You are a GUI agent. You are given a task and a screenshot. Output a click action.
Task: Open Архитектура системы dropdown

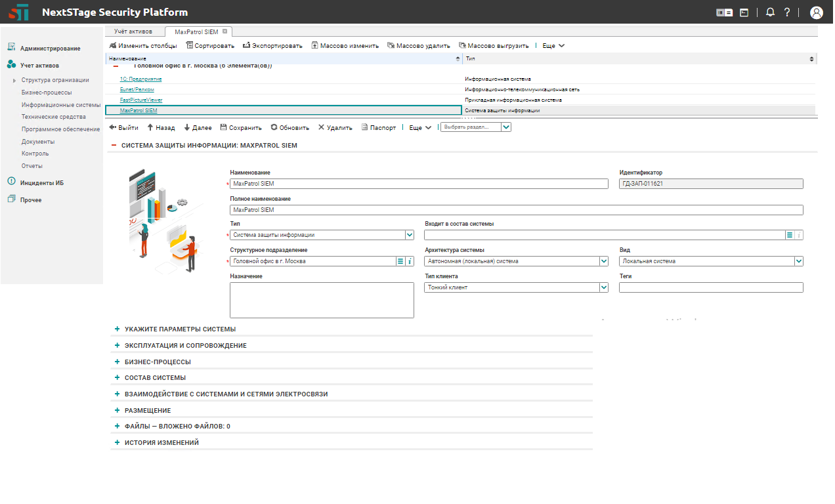click(604, 261)
